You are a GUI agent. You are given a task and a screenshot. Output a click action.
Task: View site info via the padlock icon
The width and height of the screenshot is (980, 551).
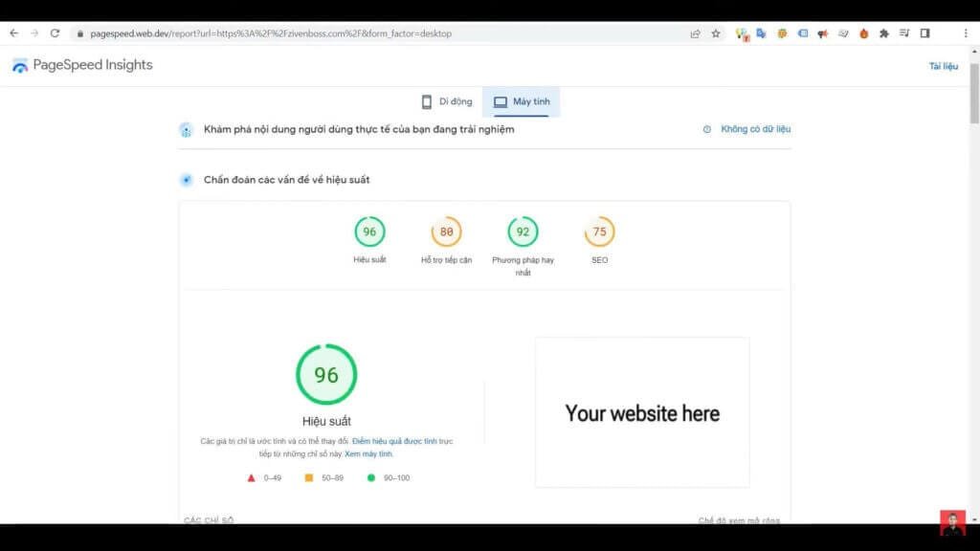(x=80, y=33)
